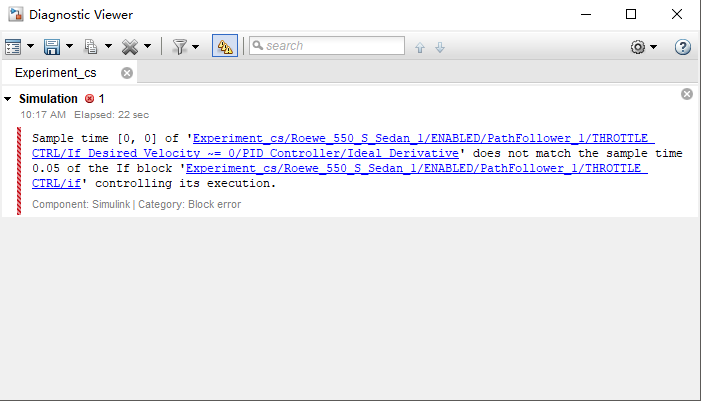Open the Help question mark icon
This screenshot has height=401, width=701.
point(683,46)
